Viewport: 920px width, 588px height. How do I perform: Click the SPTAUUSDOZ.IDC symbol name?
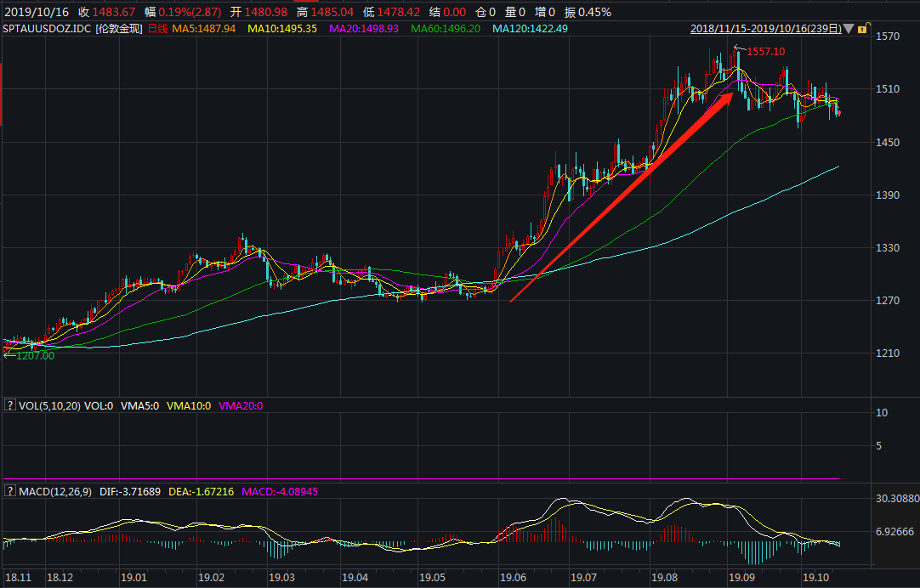[47, 29]
